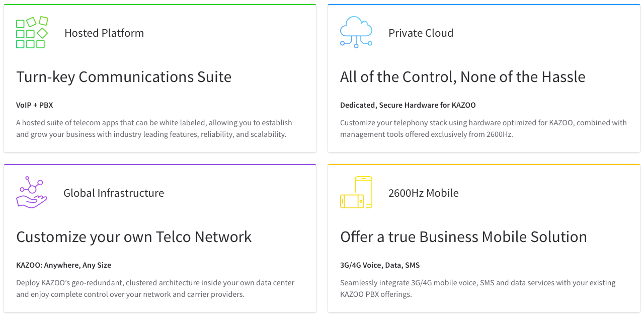The height and width of the screenshot is (316, 644).
Task: Open the Hosted Platform title link
Action: [x=104, y=33]
